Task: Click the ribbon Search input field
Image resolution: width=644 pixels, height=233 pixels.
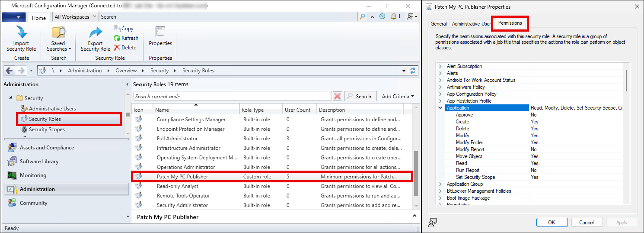Action: 229,17
